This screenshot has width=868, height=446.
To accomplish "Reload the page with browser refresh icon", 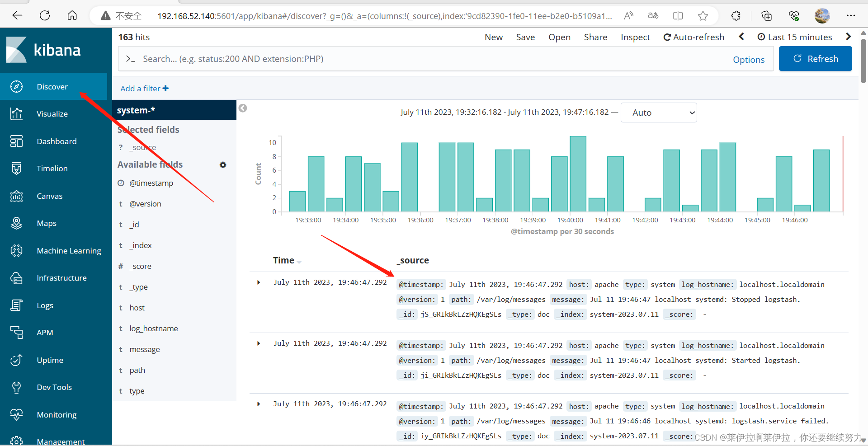I will [x=45, y=16].
